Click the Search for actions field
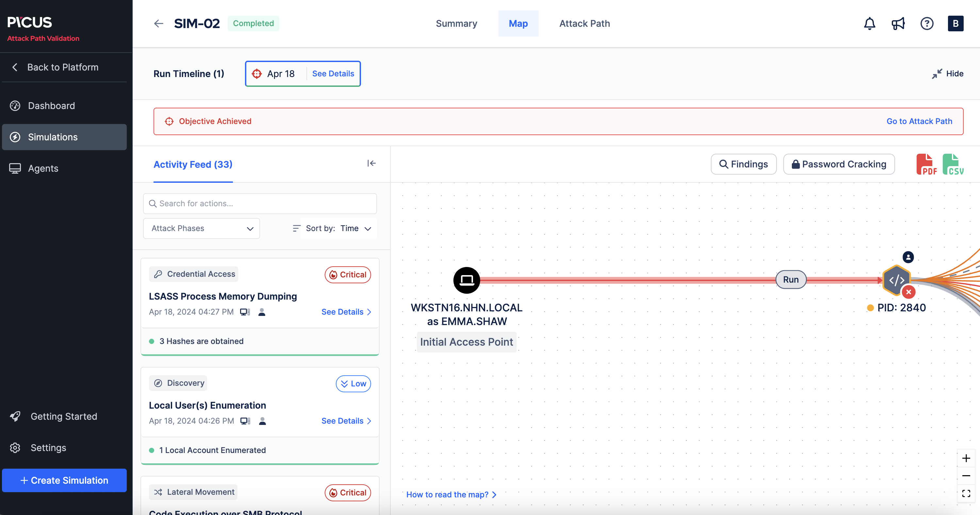Screen dimensions: 980x515 [x=260, y=204]
